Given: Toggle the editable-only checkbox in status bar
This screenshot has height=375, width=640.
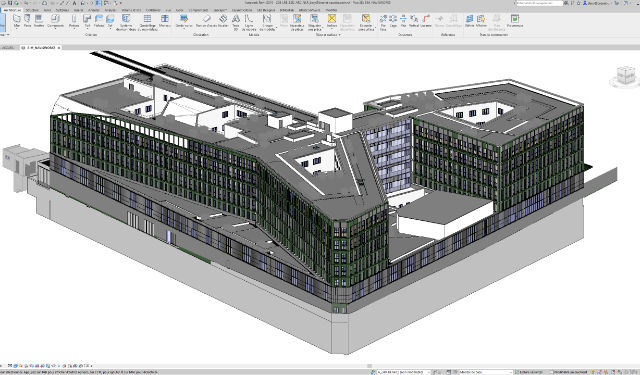Looking at the screenshot, I should pos(517,372).
